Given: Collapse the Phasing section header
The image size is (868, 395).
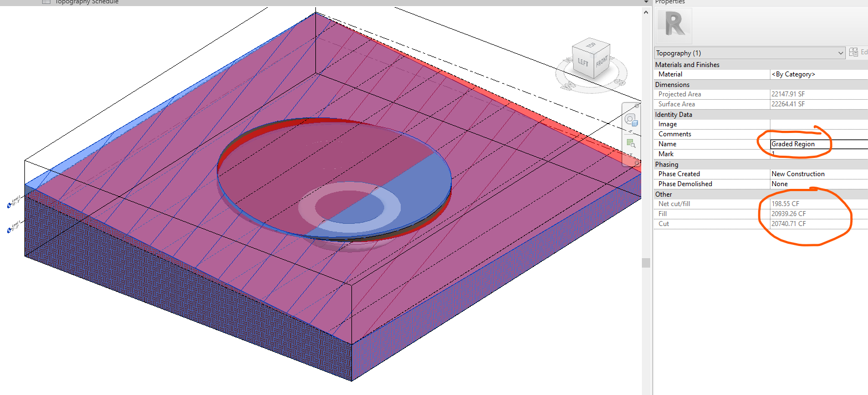Looking at the screenshot, I should pyautogui.click(x=760, y=164).
